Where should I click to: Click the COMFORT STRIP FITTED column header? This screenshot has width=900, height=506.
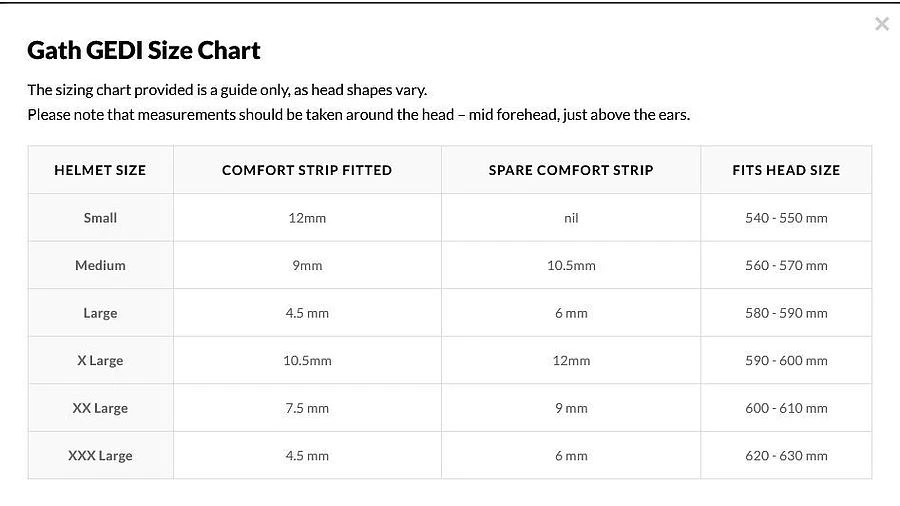pyautogui.click(x=307, y=170)
